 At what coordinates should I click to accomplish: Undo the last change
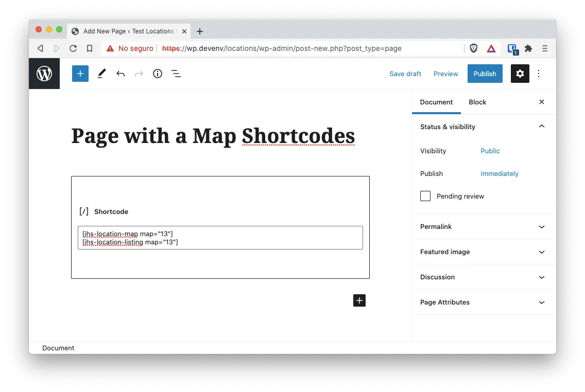tap(120, 74)
